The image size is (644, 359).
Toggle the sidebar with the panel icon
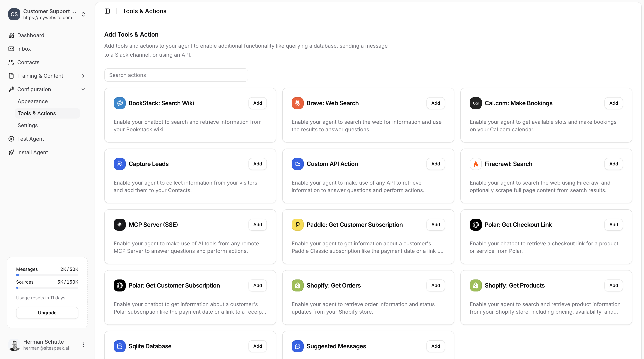point(107,11)
